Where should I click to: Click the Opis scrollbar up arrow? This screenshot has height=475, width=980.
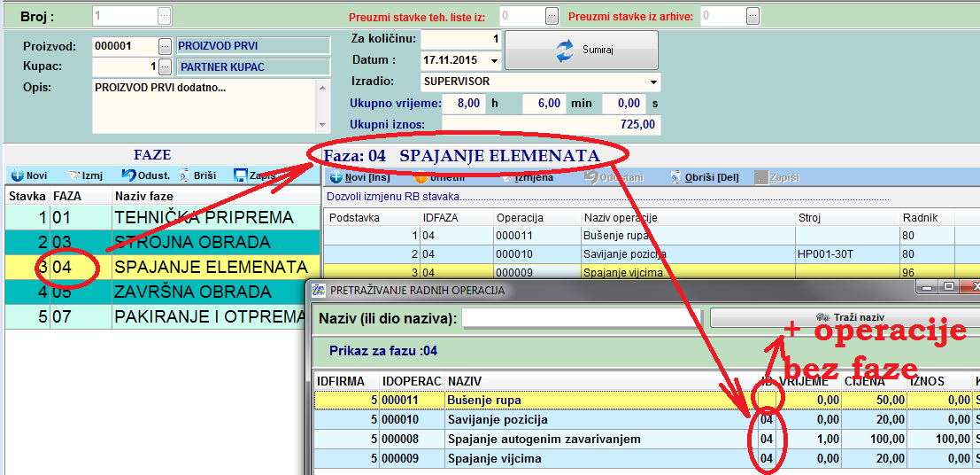tap(322, 87)
